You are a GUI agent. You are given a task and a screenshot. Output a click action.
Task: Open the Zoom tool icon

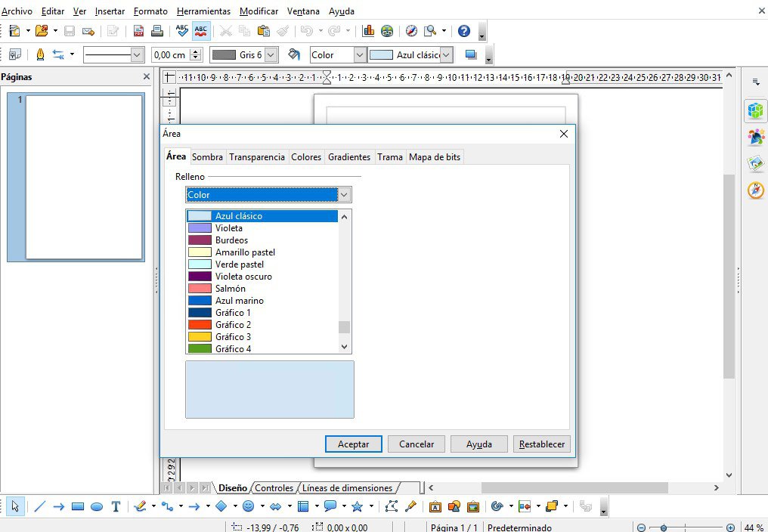[430, 30]
